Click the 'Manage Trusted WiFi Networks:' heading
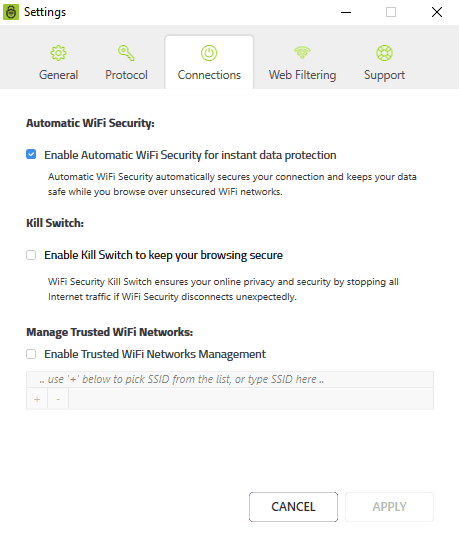This screenshot has height=545, width=459. (109, 333)
